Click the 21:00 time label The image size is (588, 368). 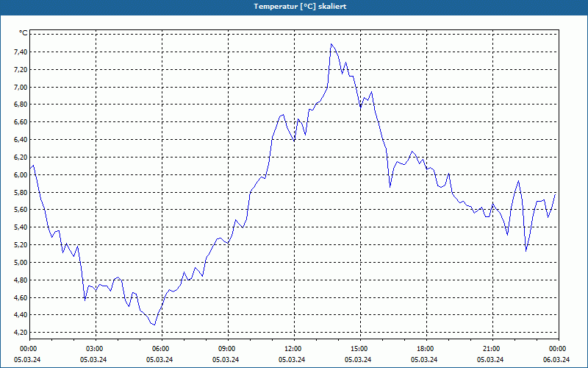(492, 349)
